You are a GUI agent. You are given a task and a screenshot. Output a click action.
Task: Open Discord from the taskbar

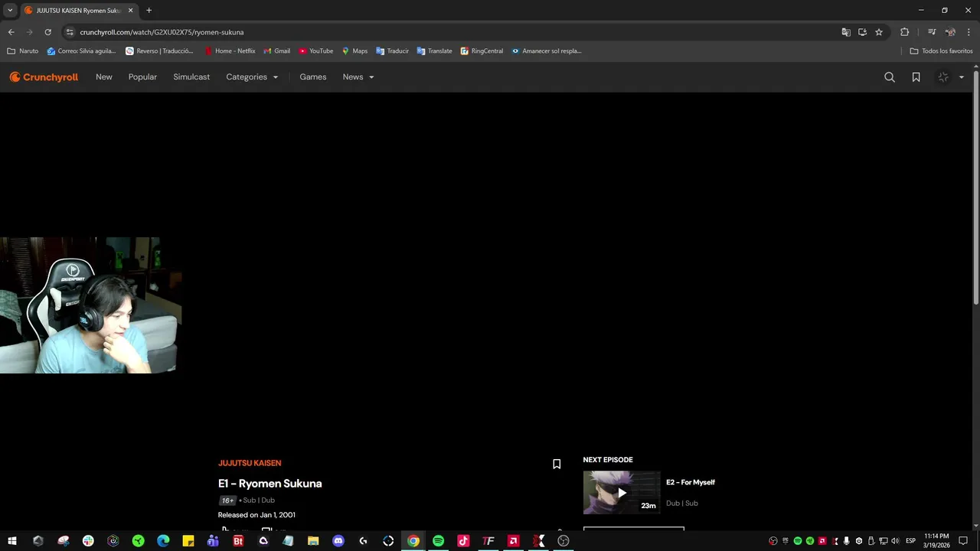coord(338,541)
